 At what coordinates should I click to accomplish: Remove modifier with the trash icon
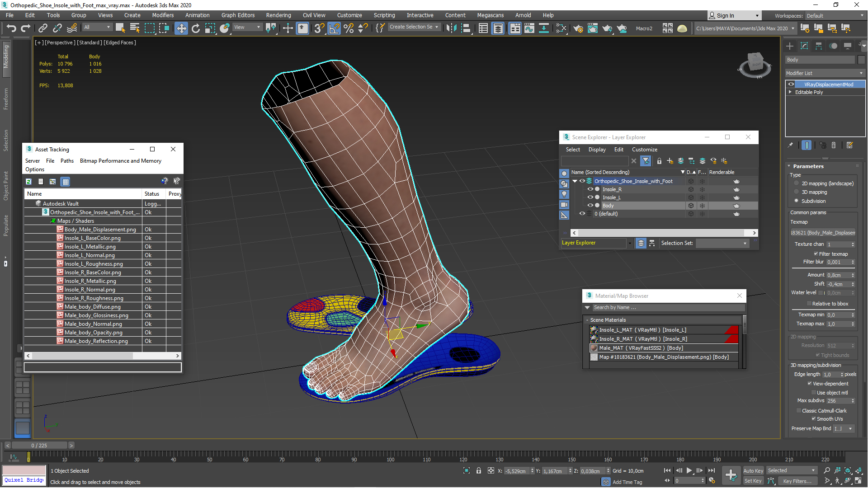click(834, 145)
